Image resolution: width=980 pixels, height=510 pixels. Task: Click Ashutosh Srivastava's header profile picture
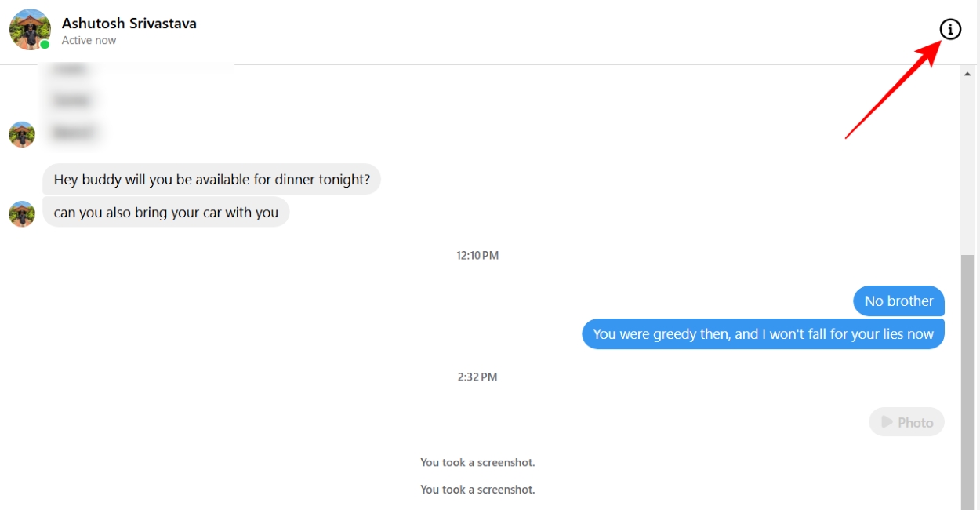pyautogui.click(x=30, y=29)
